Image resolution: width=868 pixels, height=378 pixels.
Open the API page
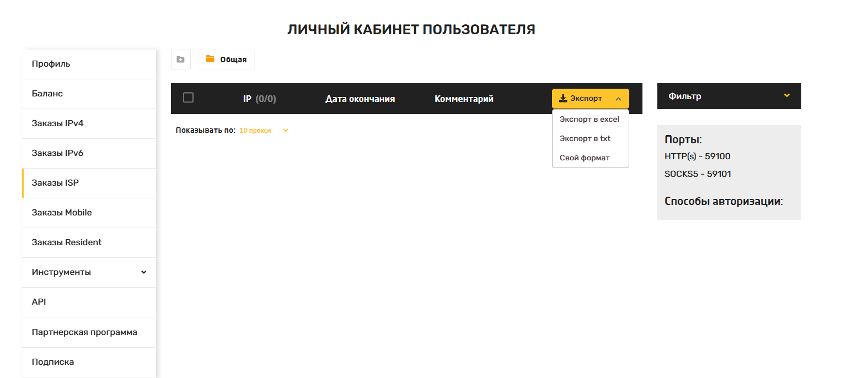click(89, 302)
